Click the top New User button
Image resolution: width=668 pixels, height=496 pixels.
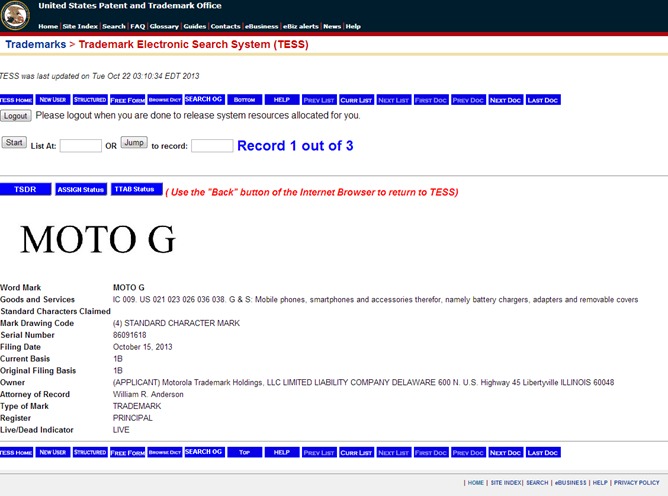pyautogui.click(x=53, y=100)
